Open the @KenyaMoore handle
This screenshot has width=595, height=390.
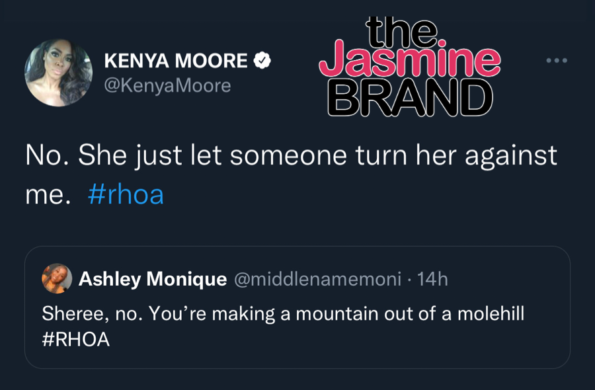pyautogui.click(x=167, y=86)
